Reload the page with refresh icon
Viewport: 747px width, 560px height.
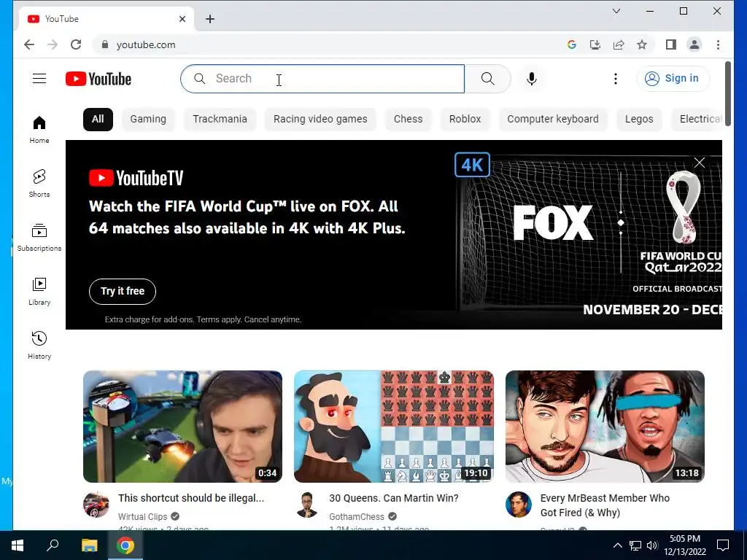[76, 44]
